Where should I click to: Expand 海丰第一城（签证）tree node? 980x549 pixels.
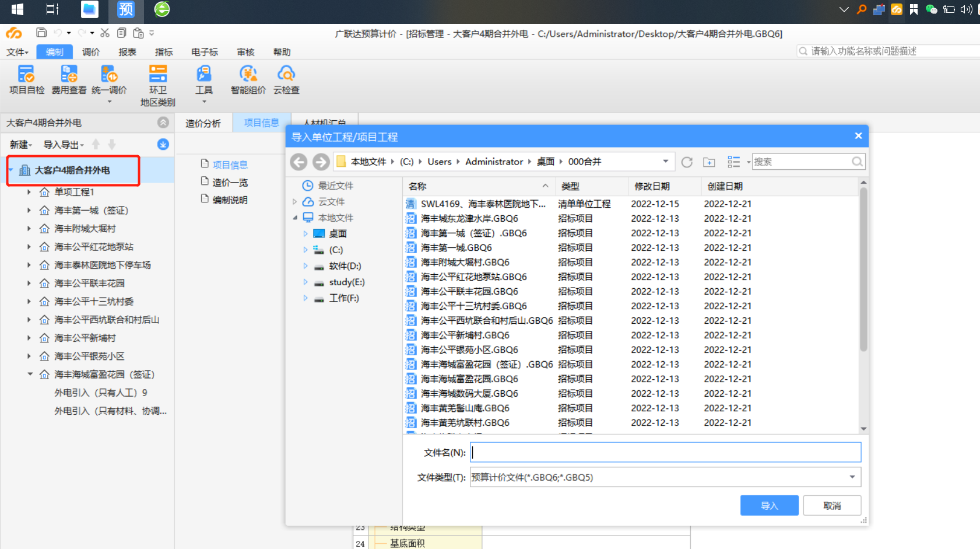29,210
